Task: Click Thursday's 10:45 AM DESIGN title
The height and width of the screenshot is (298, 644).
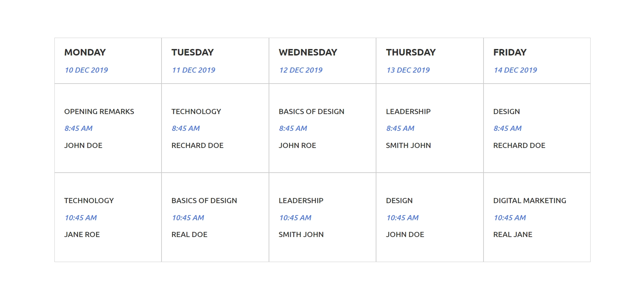Action: point(399,200)
